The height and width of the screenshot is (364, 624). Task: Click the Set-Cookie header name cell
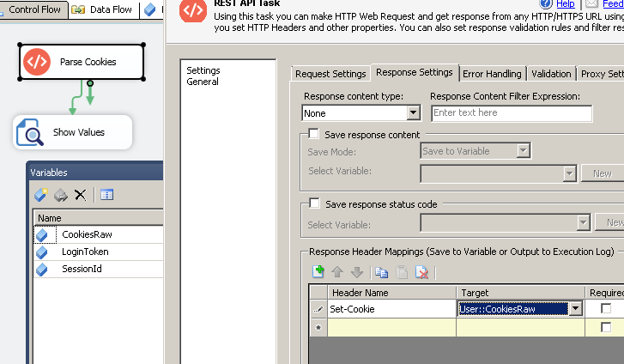pyautogui.click(x=391, y=309)
